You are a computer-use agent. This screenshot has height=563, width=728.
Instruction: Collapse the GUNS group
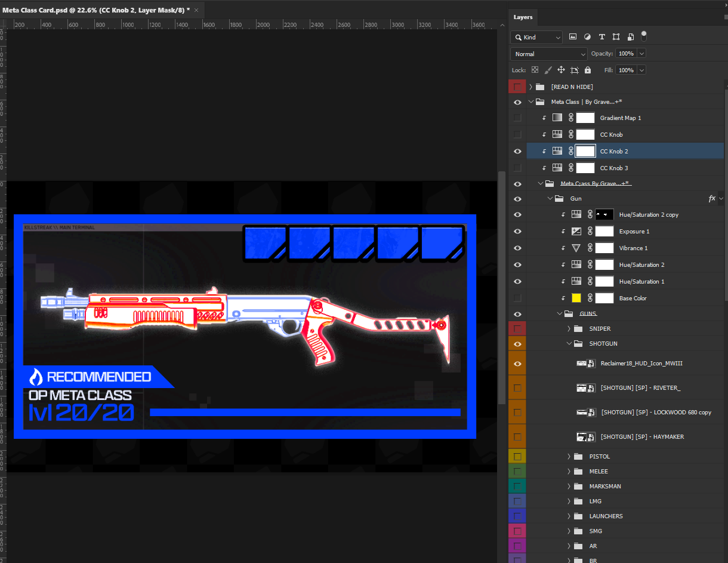pos(559,313)
